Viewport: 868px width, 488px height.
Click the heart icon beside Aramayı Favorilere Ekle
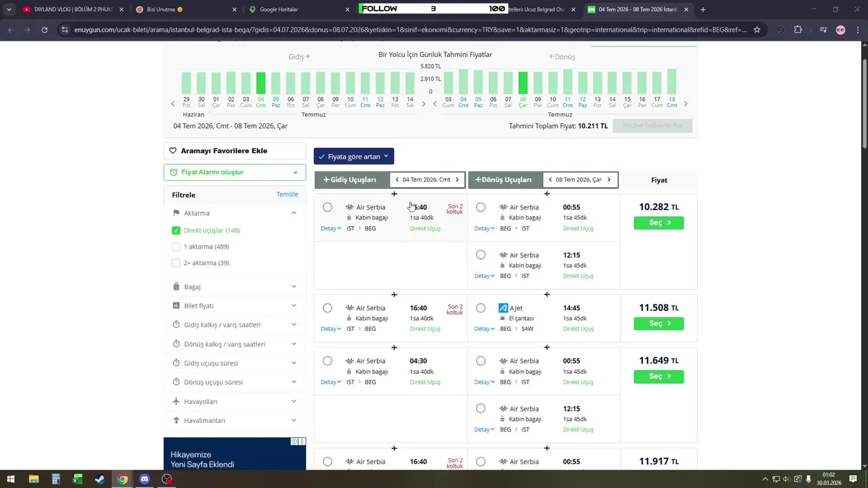173,151
